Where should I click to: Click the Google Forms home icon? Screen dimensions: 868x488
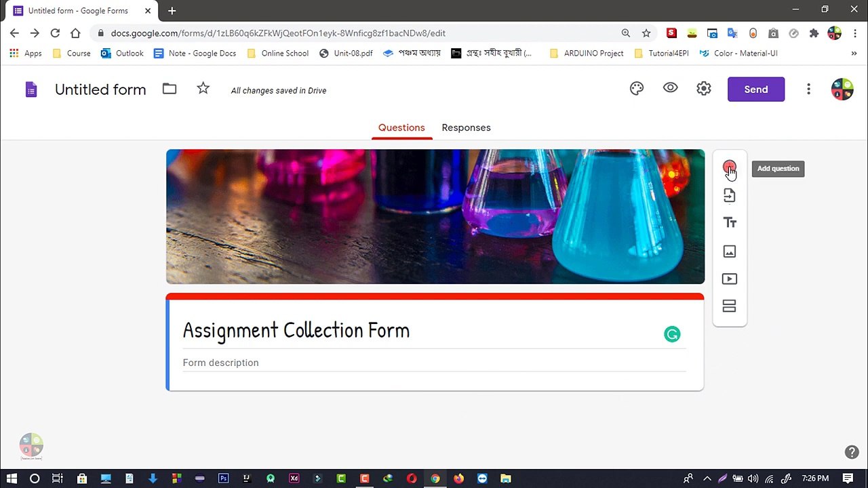point(31,89)
